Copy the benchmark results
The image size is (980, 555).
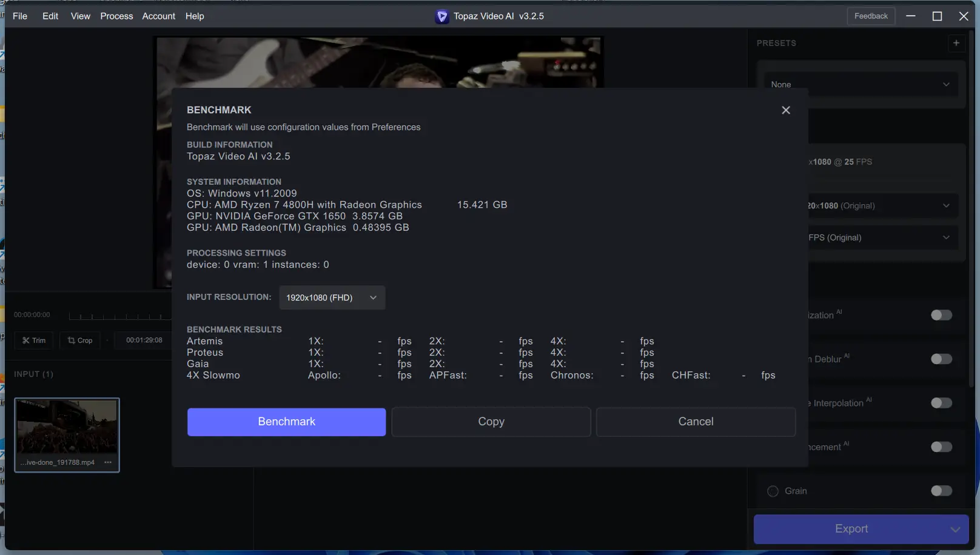tap(491, 422)
